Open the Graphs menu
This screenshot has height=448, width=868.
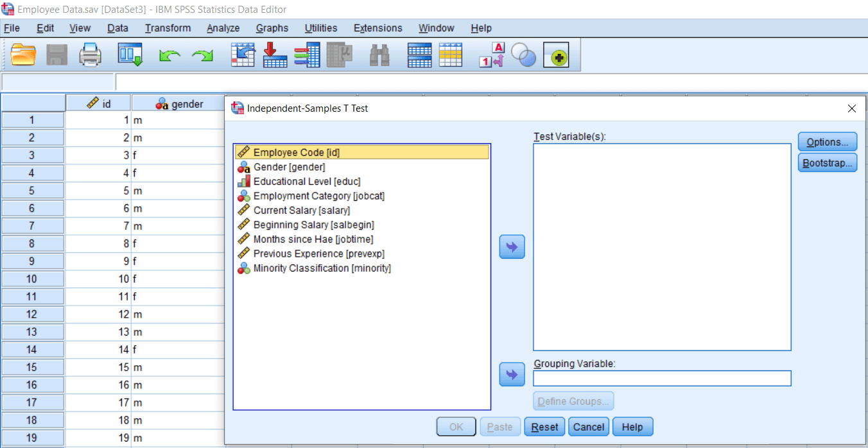272,28
